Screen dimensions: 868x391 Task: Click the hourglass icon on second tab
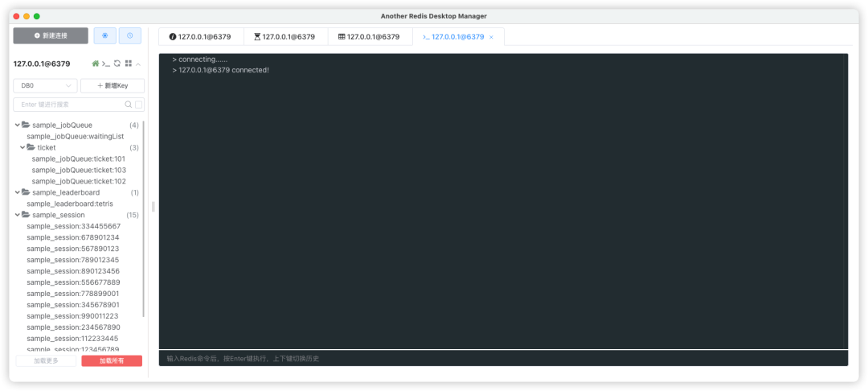pyautogui.click(x=257, y=37)
